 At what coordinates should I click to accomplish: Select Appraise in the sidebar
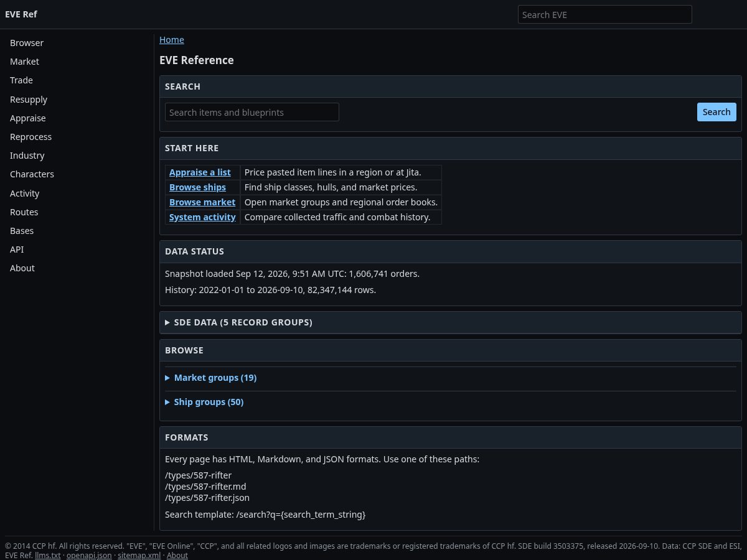coord(28,118)
